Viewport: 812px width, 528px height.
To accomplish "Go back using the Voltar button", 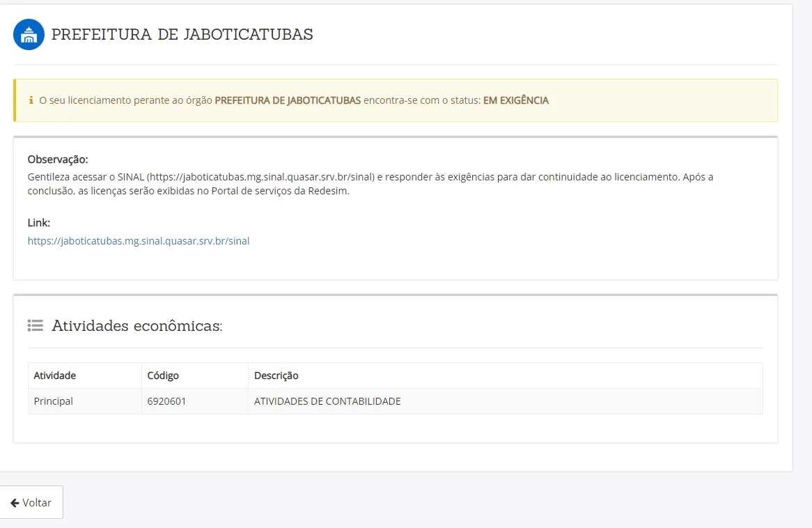I will point(31,502).
